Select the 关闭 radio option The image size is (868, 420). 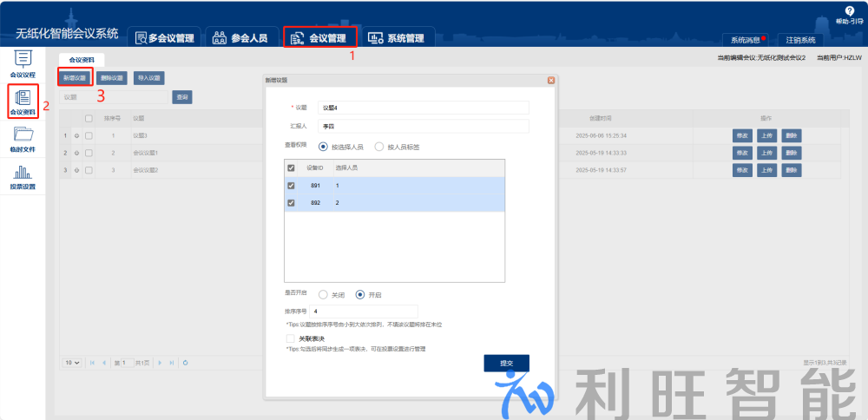323,294
